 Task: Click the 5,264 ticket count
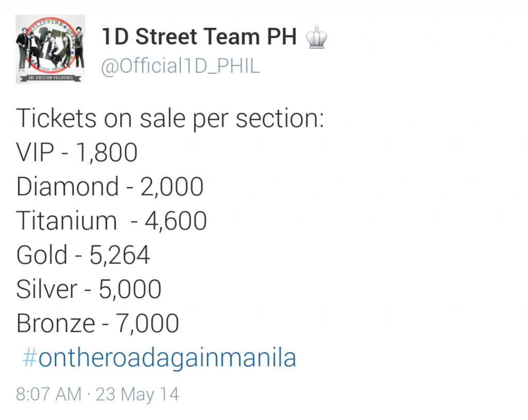120,256
